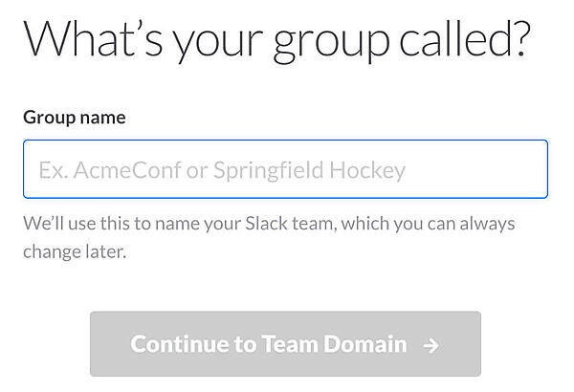The height and width of the screenshot is (392, 574).
Task: Click the arrow icon on the Continue button
Action: (x=430, y=345)
